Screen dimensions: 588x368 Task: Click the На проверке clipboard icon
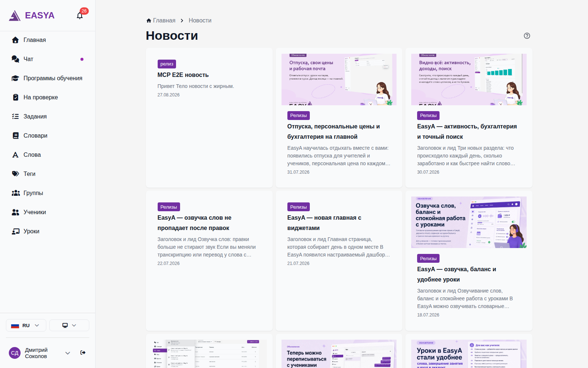pyautogui.click(x=15, y=97)
